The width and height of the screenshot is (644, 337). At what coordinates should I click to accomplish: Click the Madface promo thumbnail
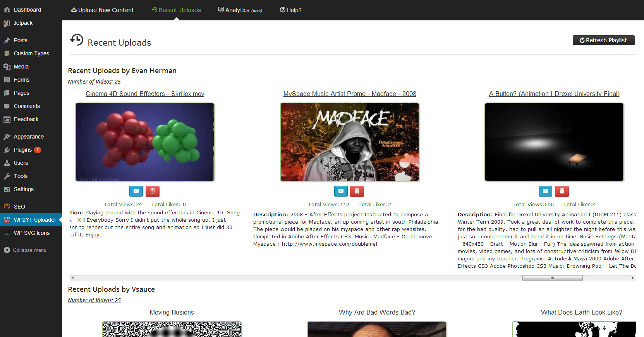350,142
